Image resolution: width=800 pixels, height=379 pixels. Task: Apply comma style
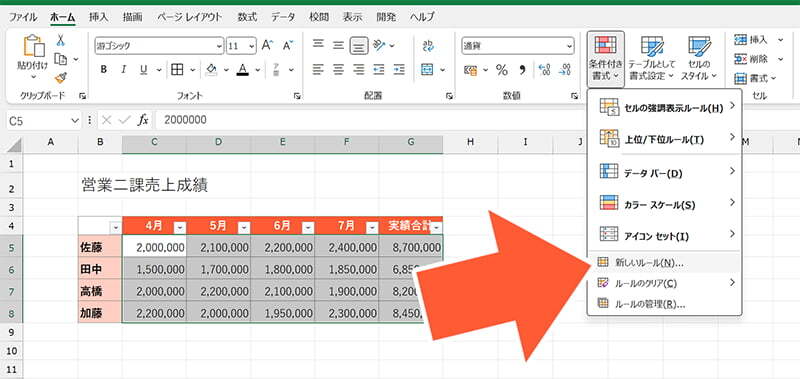pos(522,70)
